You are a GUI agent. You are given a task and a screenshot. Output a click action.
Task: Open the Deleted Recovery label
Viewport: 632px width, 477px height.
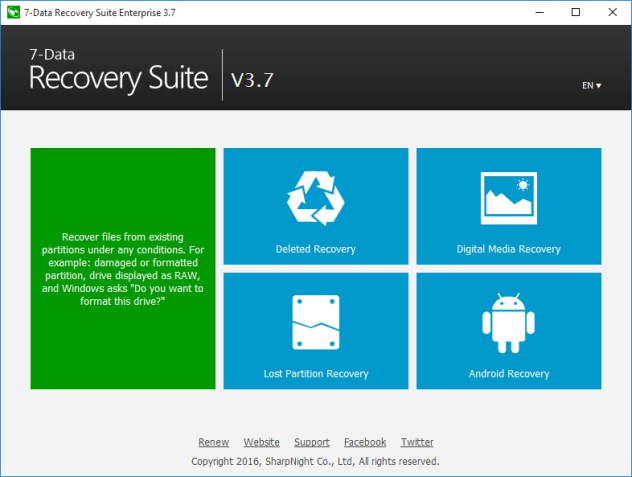316,249
